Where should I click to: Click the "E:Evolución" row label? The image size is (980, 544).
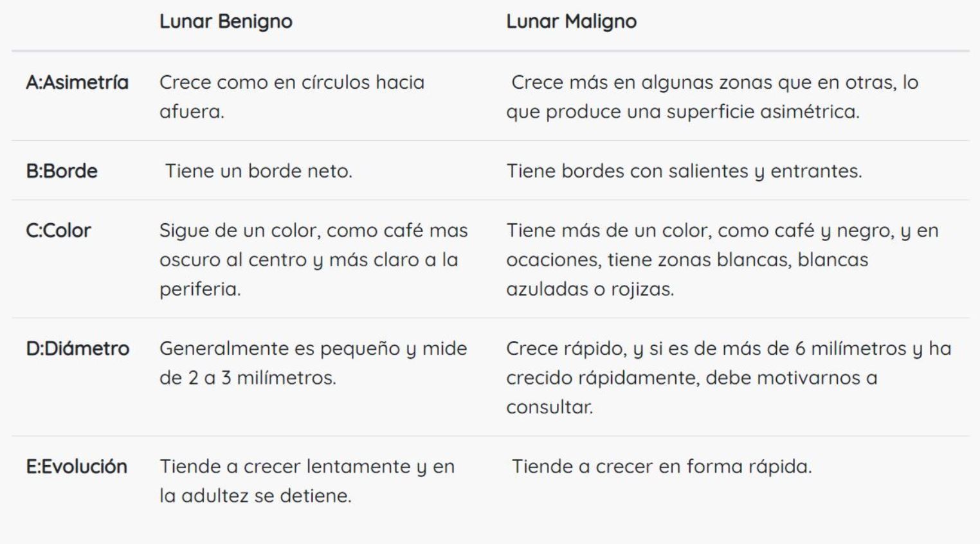[77, 466]
